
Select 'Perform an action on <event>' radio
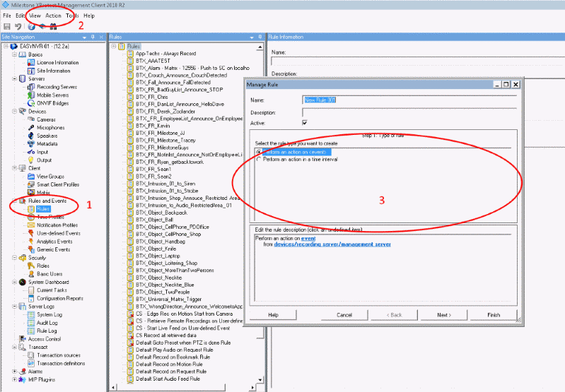[x=258, y=153]
